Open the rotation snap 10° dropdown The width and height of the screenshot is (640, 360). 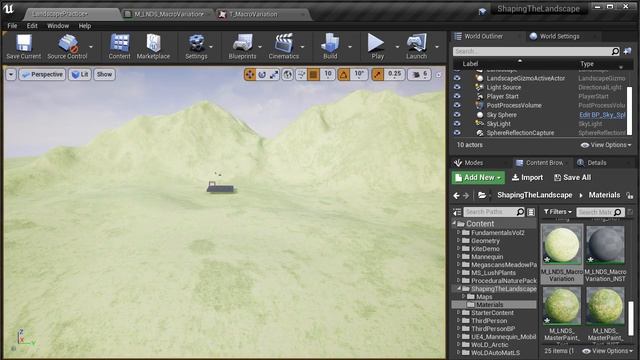click(358, 74)
